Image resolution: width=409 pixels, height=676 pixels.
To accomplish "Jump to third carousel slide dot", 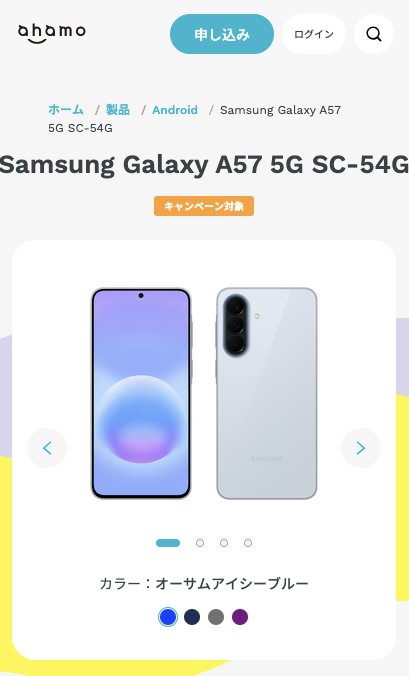I will (x=224, y=543).
